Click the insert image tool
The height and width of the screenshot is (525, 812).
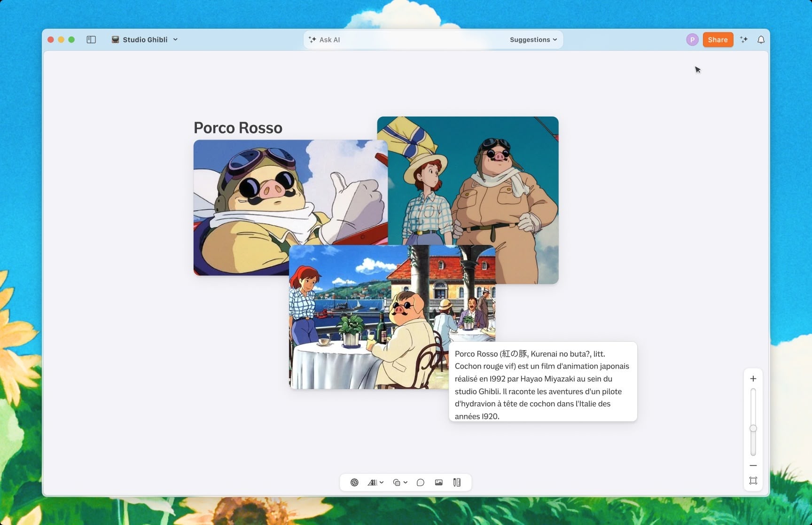pos(438,482)
